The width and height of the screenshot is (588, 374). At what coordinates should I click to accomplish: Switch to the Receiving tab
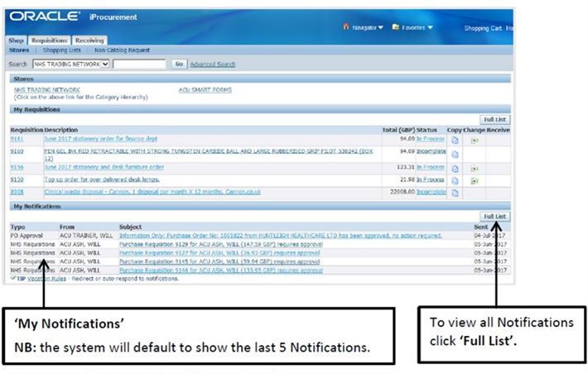pyautogui.click(x=89, y=40)
